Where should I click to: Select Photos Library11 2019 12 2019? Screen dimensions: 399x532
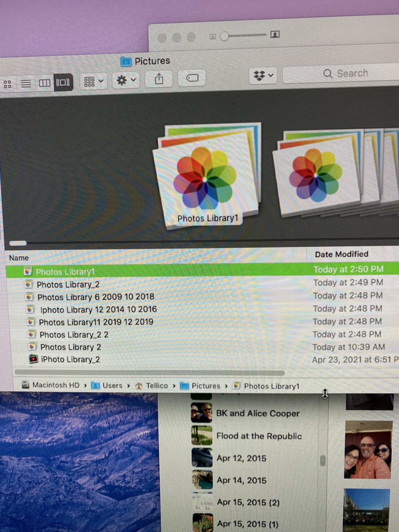pyautogui.click(x=202, y=322)
